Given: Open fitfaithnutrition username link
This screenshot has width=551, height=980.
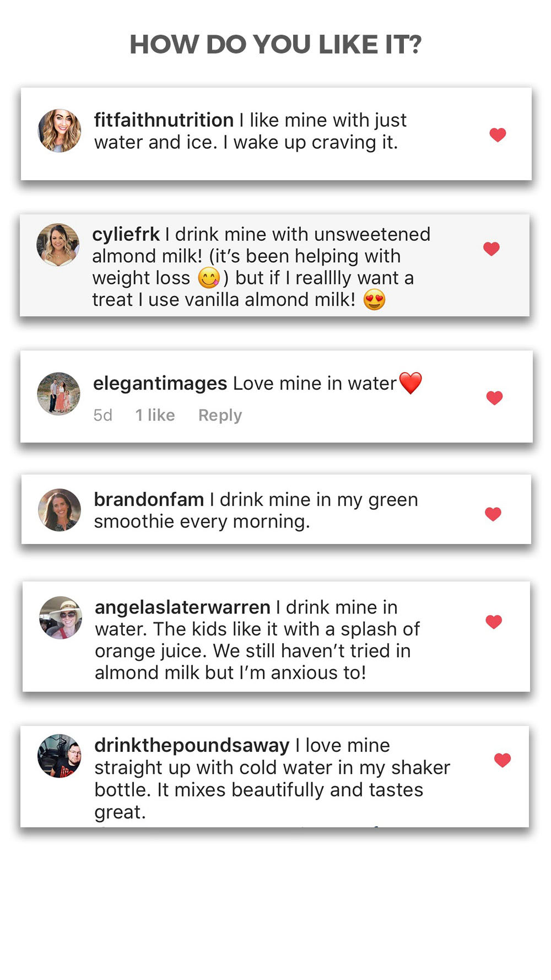Looking at the screenshot, I should (164, 120).
